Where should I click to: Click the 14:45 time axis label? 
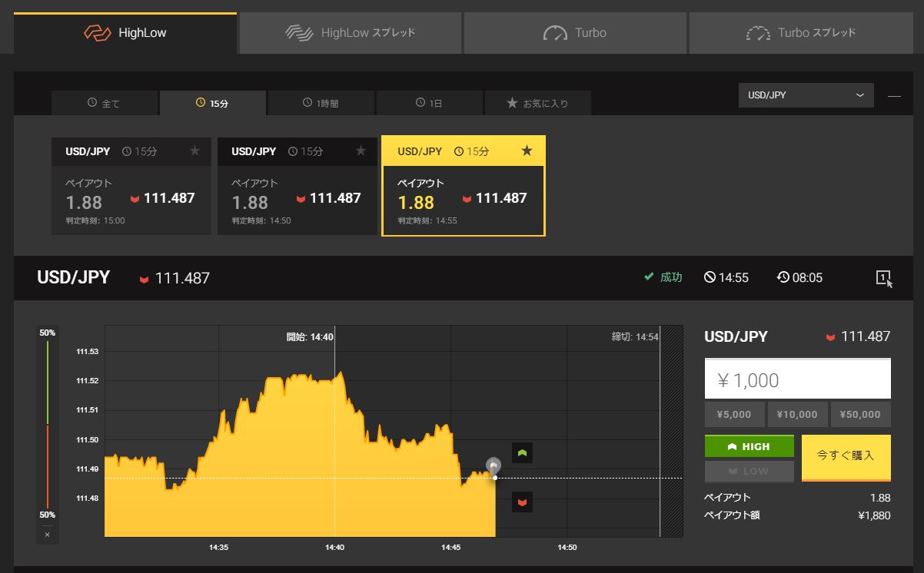point(451,548)
